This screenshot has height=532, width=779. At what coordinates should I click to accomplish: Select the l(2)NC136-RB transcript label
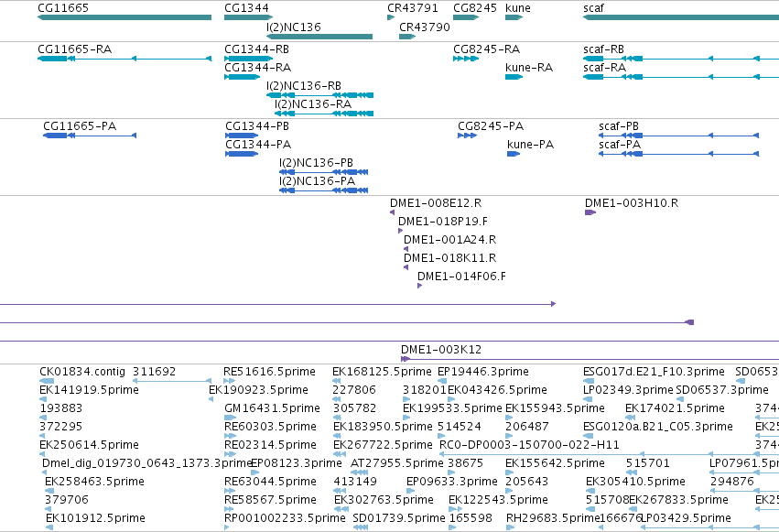click(304, 86)
